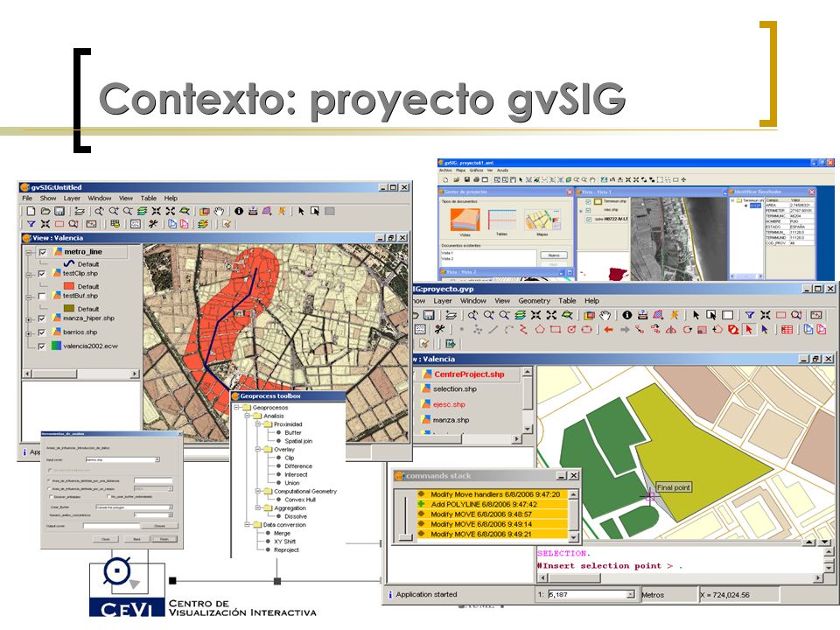Click New document icon in gvSIG:Untitled toolbar
The width and height of the screenshot is (840, 630).
click(x=31, y=211)
